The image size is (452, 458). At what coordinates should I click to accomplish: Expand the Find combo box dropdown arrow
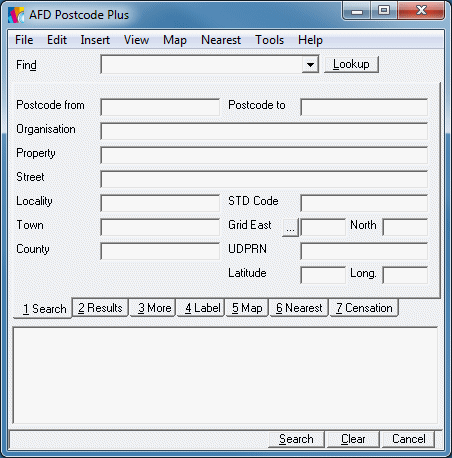point(310,65)
